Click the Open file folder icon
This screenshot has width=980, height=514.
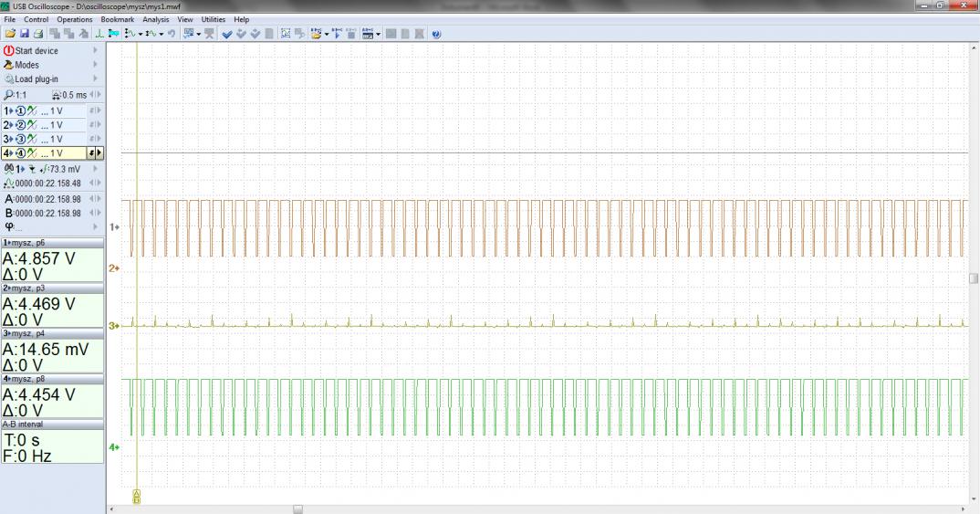[10, 34]
